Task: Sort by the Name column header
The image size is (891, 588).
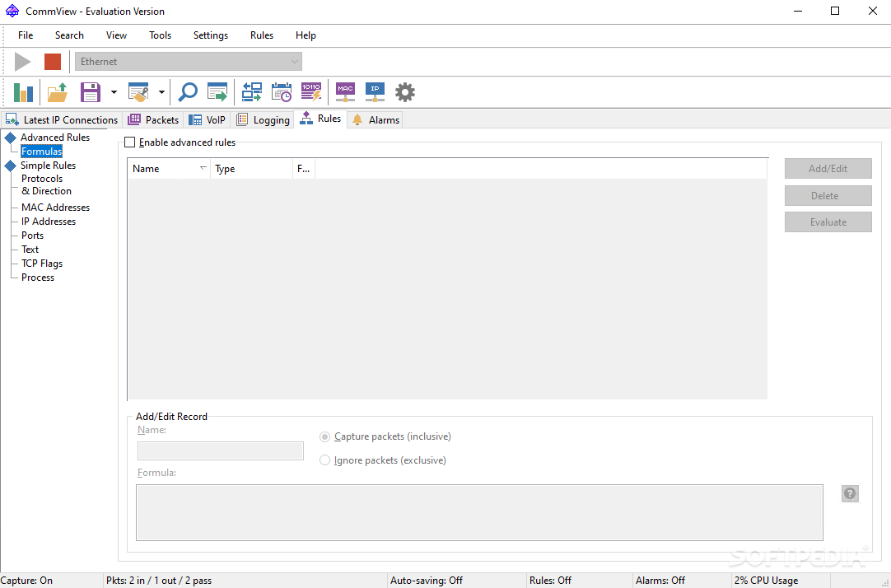Action: [x=170, y=169]
